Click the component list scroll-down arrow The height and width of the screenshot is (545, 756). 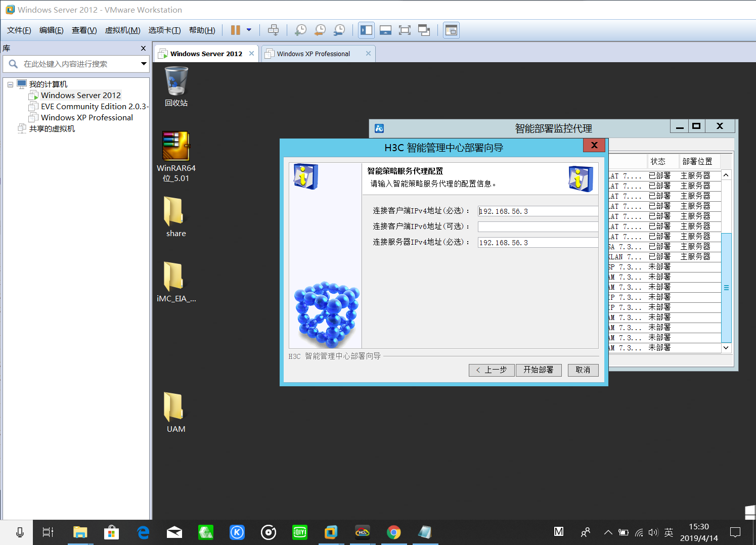[726, 348]
